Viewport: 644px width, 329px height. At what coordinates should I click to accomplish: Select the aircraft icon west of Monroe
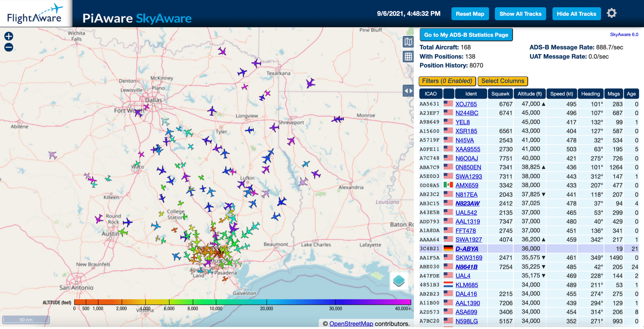click(337, 119)
